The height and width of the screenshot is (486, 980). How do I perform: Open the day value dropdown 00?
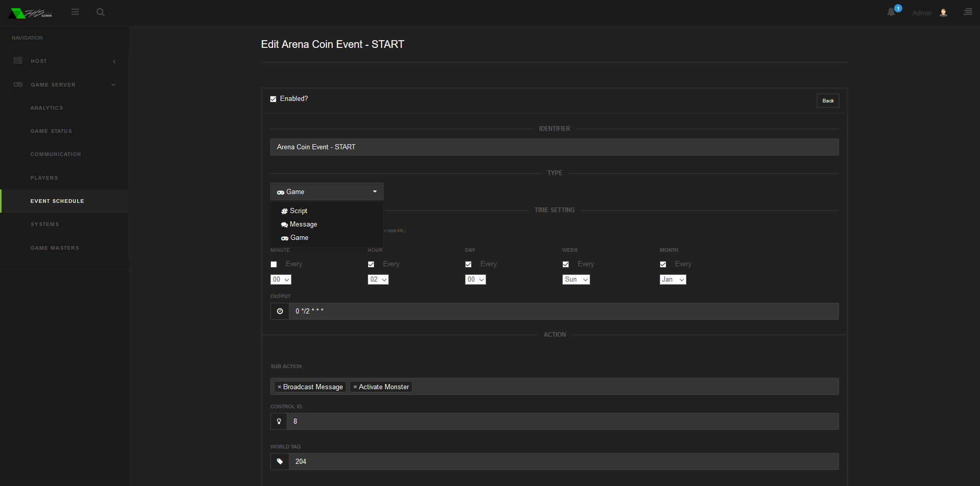tap(475, 280)
